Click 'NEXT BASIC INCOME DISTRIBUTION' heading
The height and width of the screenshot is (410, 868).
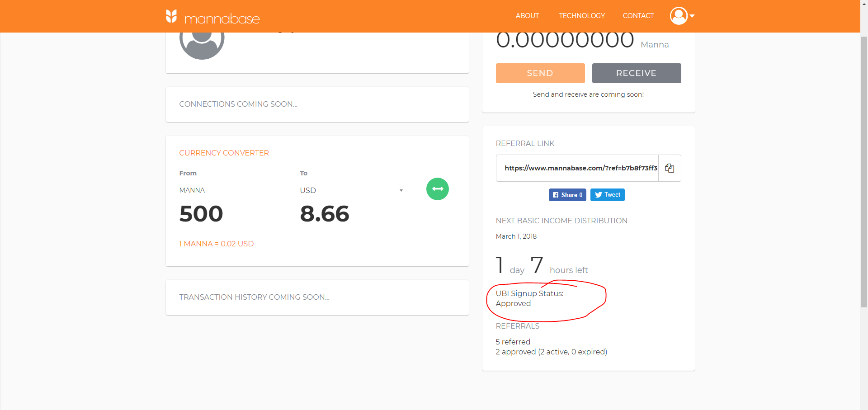pyautogui.click(x=561, y=221)
